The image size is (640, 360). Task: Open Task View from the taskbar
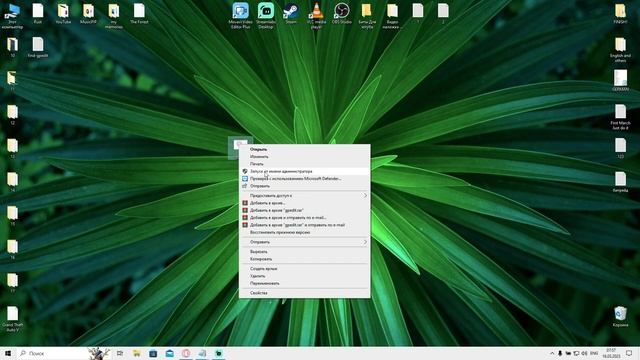click(x=120, y=353)
